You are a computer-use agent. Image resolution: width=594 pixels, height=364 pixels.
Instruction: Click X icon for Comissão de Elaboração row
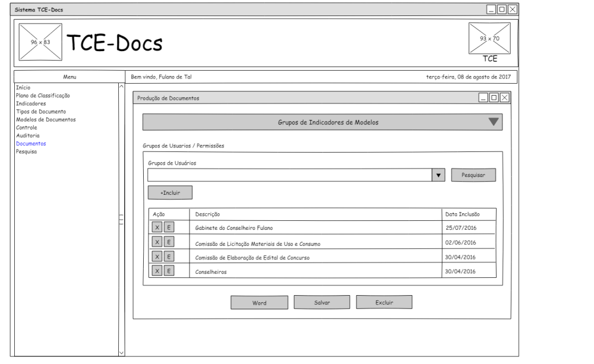157,257
